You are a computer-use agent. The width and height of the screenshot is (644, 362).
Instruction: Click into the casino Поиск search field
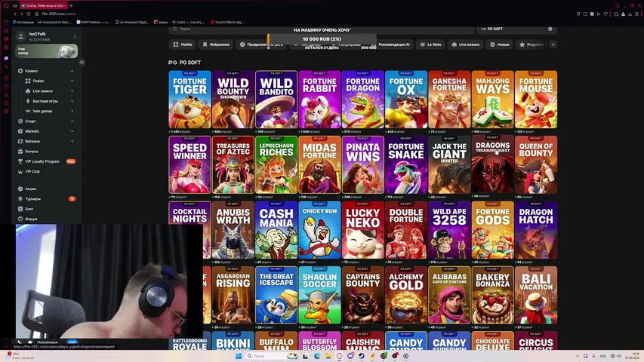[321, 29]
